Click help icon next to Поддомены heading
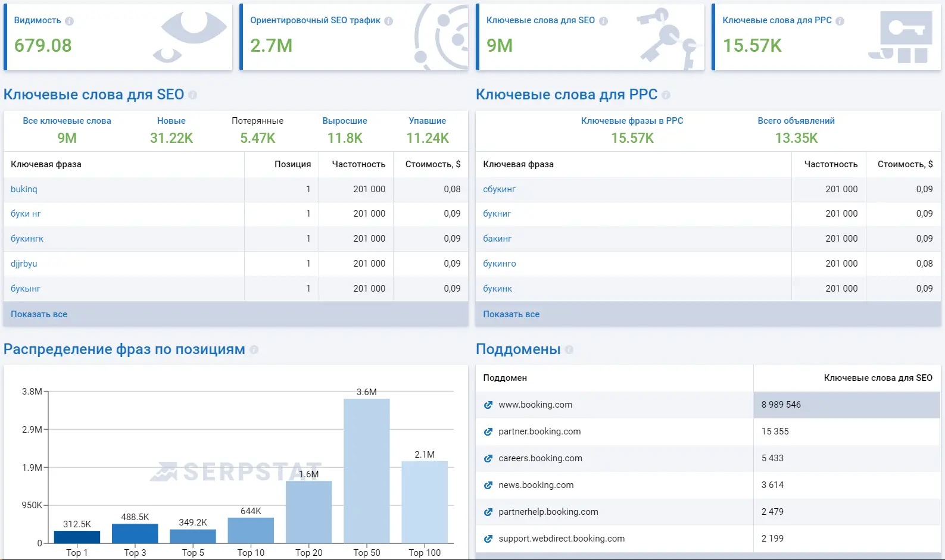945x560 pixels. tap(569, 350)
